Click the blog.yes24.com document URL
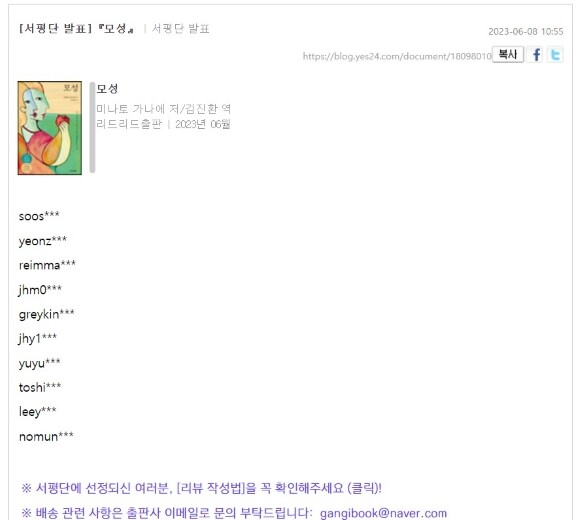Viewport: 580px width, 520px height. [397, 56]
